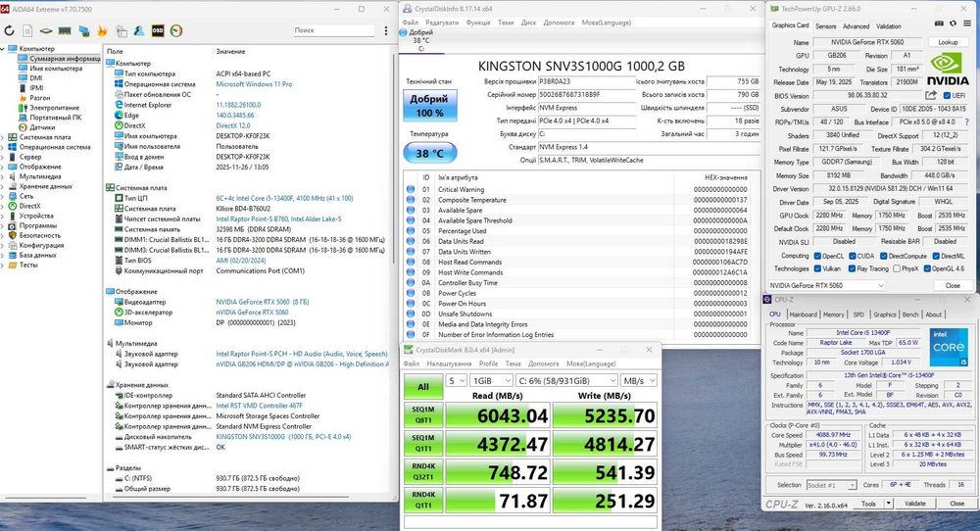Expand the Системная плата tree node
Viewport: 980px width, 531px height.
click(x=3, y=137)
